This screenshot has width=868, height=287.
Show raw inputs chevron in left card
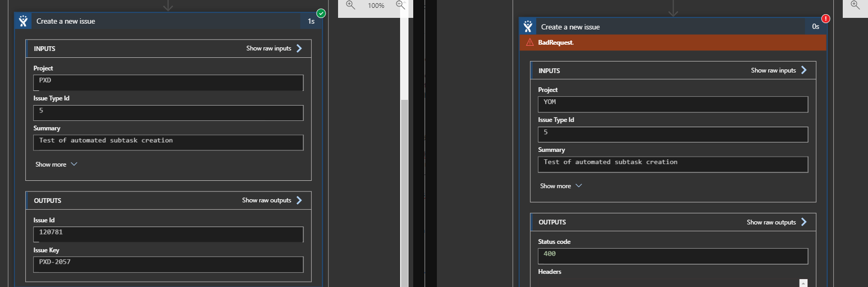pos(299,48)
